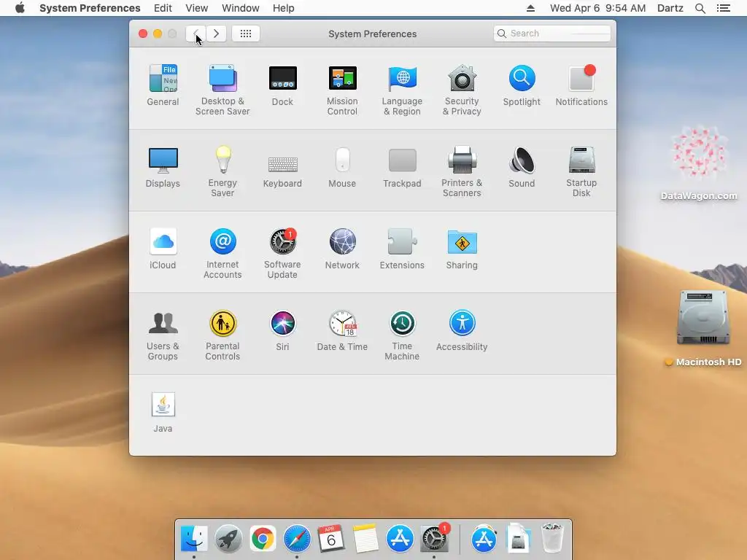
Task: Open Extensions preferences
Action: click(x=402, y=249)
